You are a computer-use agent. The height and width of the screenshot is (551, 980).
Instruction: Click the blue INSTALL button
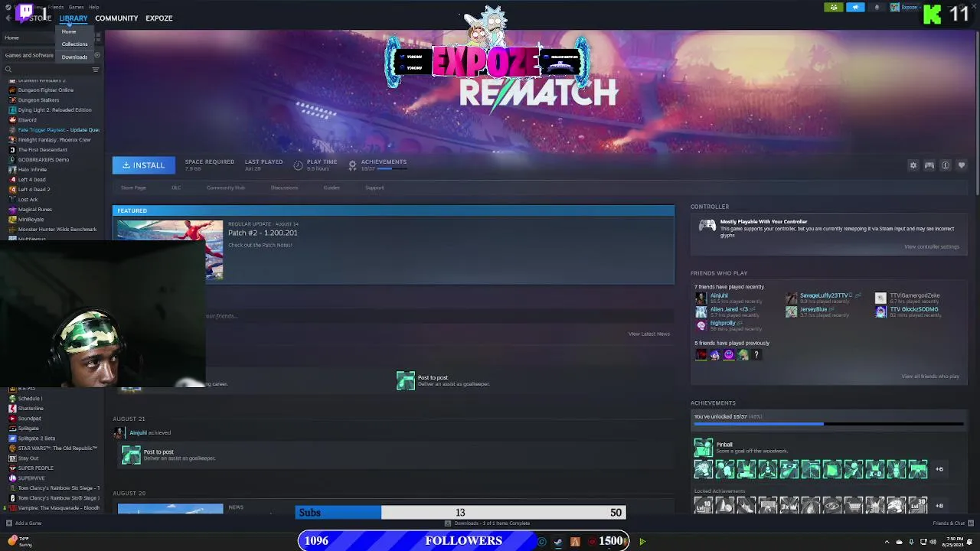144,165
